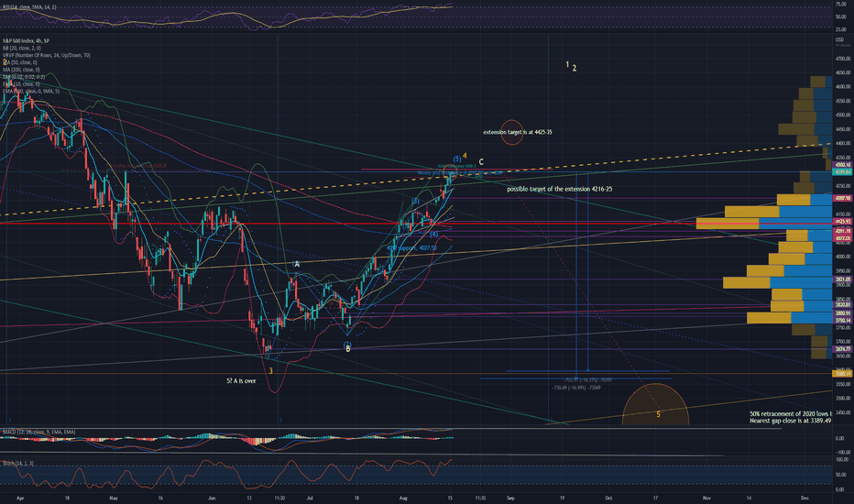Click the 3921.05 price tag
854x504 pixels.
click(843, 279)
